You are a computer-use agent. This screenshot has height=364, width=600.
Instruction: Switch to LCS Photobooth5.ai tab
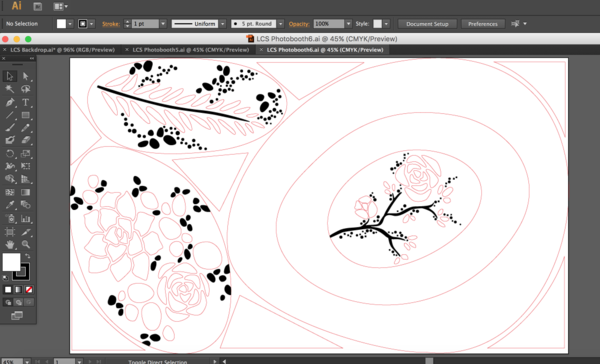pyautogui.click(x=191, y=50)
